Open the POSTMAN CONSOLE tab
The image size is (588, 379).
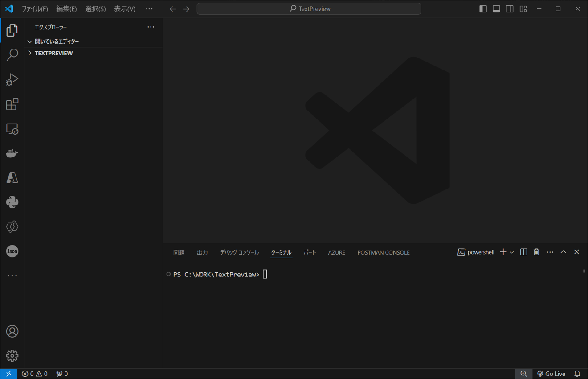384,252
